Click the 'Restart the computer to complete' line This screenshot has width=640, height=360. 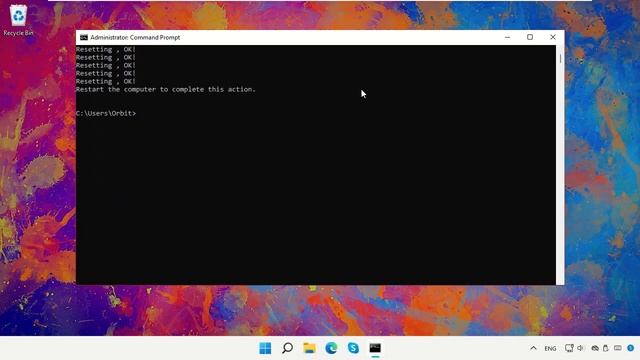(165, 89)
